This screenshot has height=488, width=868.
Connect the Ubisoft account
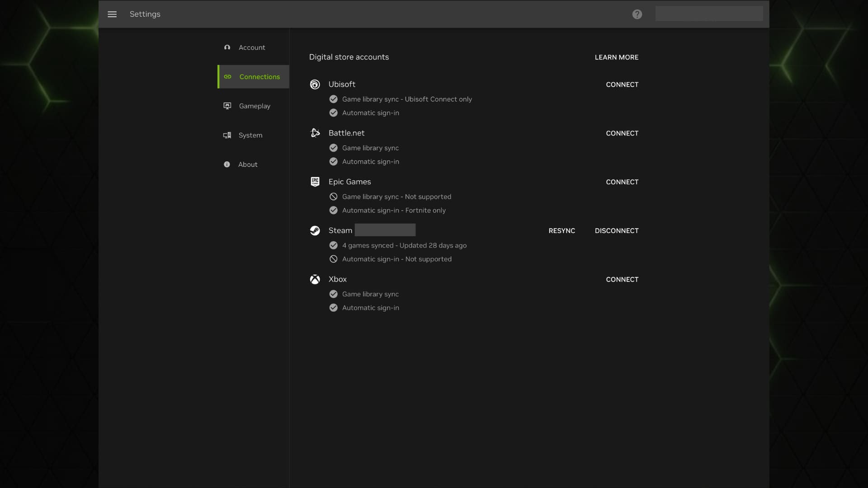coord(622,84)
